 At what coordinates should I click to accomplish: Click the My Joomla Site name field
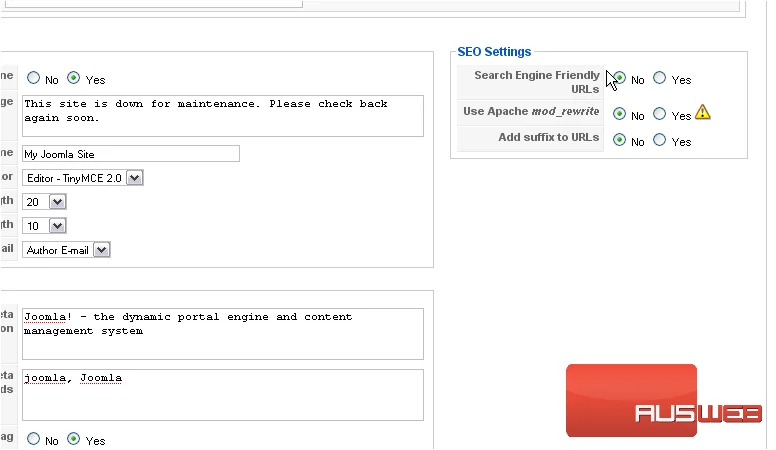click(131, 153)
